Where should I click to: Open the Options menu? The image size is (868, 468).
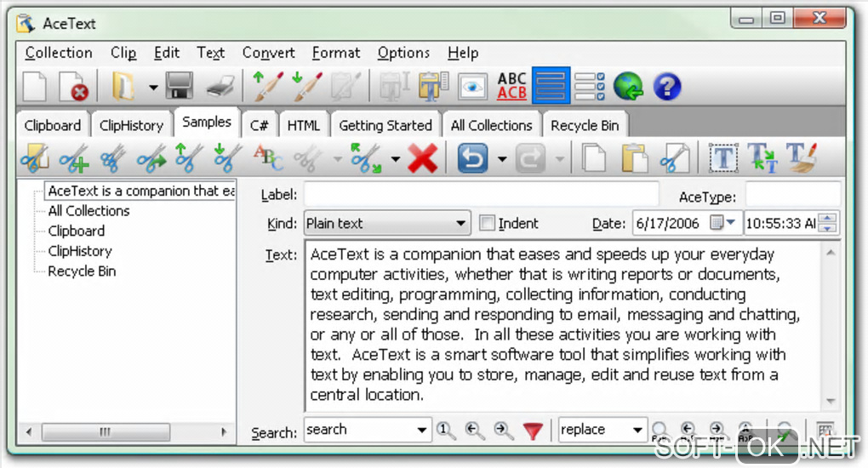point(403,53)
